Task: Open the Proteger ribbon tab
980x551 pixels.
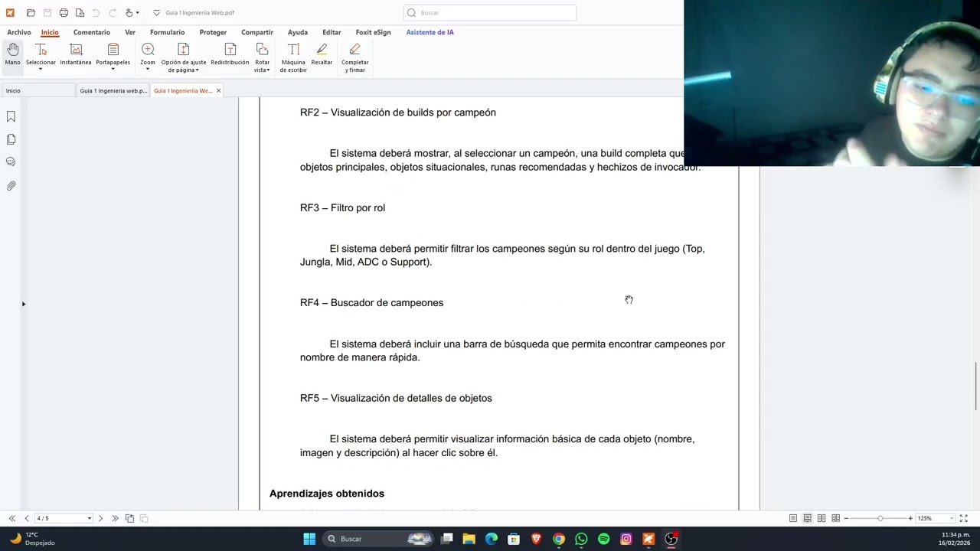Action: (x=213, y=32)
